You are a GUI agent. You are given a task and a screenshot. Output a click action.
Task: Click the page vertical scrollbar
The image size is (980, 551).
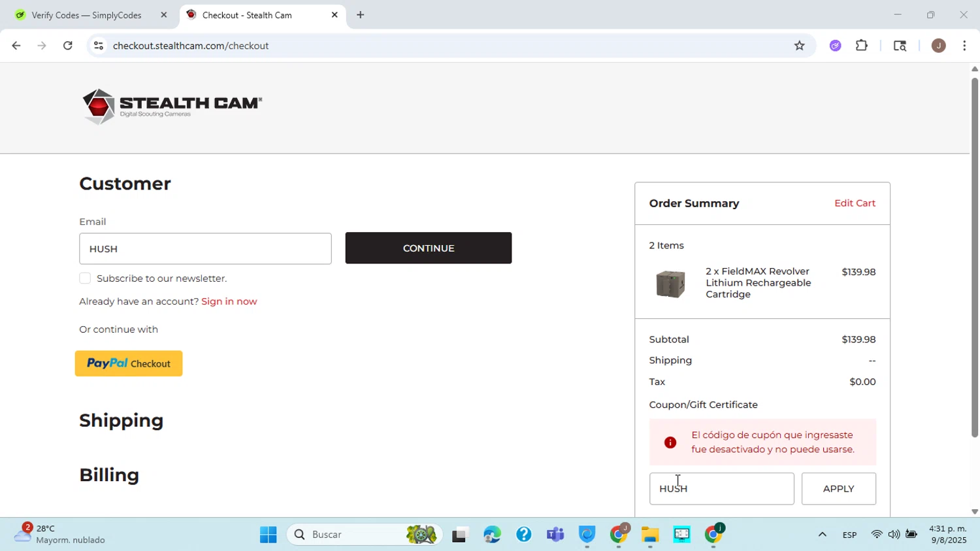[x=974, y=258]
